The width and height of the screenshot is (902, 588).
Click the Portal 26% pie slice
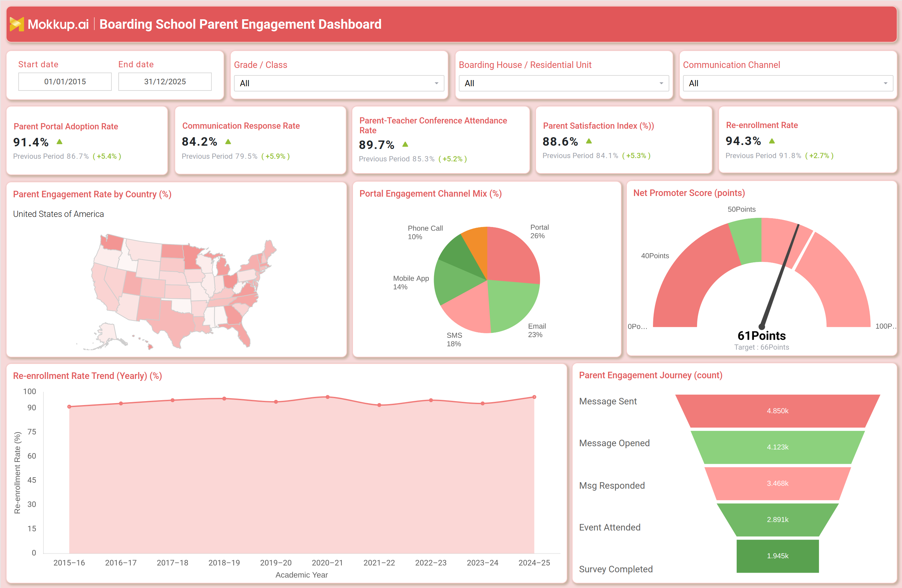(512, 258)
